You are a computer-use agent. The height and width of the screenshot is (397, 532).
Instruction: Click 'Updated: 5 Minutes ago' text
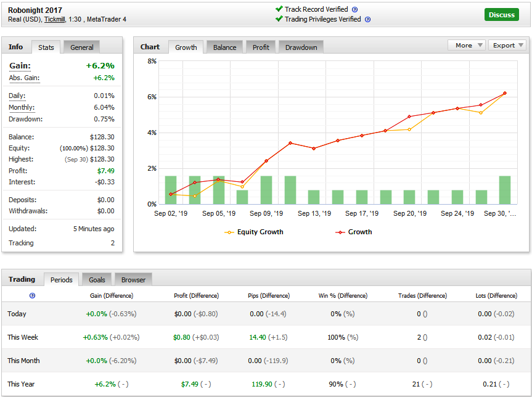click(x=62, y=229)
